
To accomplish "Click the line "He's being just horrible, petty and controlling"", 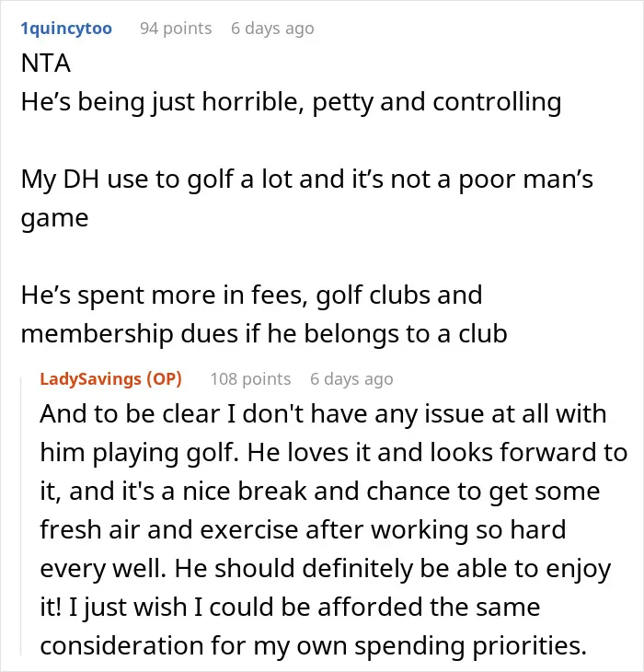I will (291, 103).
